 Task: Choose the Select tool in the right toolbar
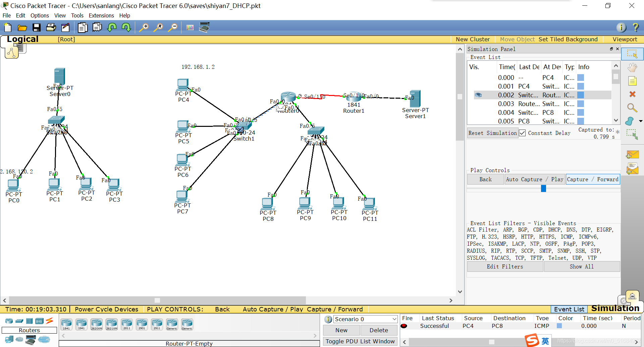(632, 54)
